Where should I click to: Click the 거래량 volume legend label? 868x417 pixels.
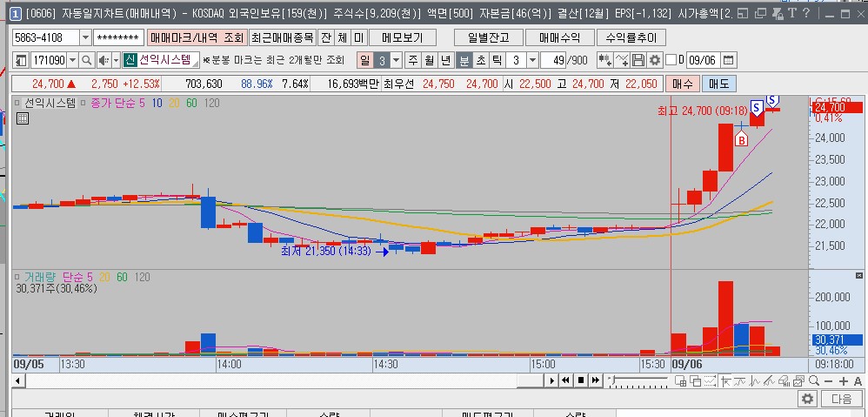(x=41, y=277)
